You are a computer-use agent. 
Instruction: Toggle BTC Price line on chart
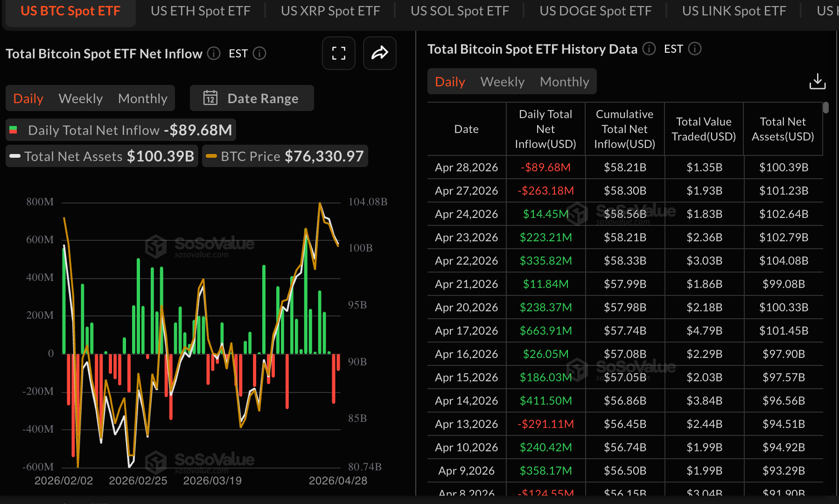point(285,156)
